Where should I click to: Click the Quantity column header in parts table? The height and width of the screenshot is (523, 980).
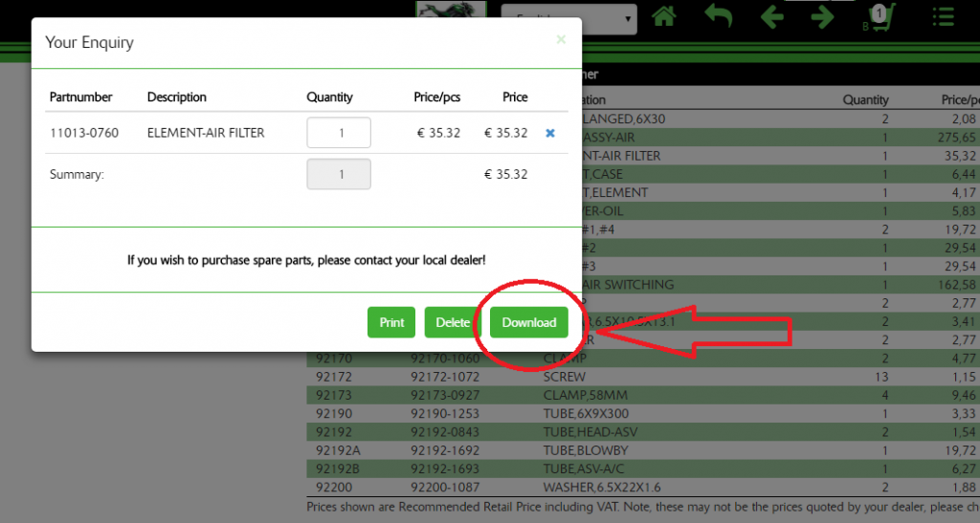click(x=865, y=99)
